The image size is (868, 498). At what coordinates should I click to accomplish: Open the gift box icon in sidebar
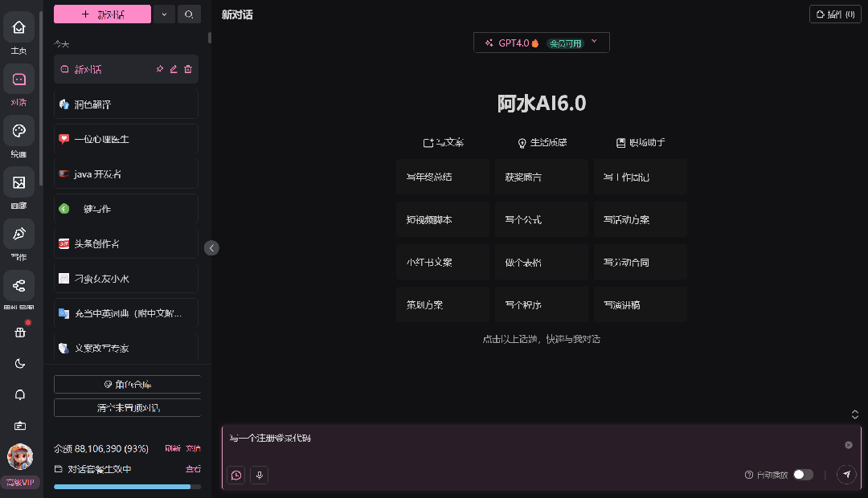(x=20, y=331)
